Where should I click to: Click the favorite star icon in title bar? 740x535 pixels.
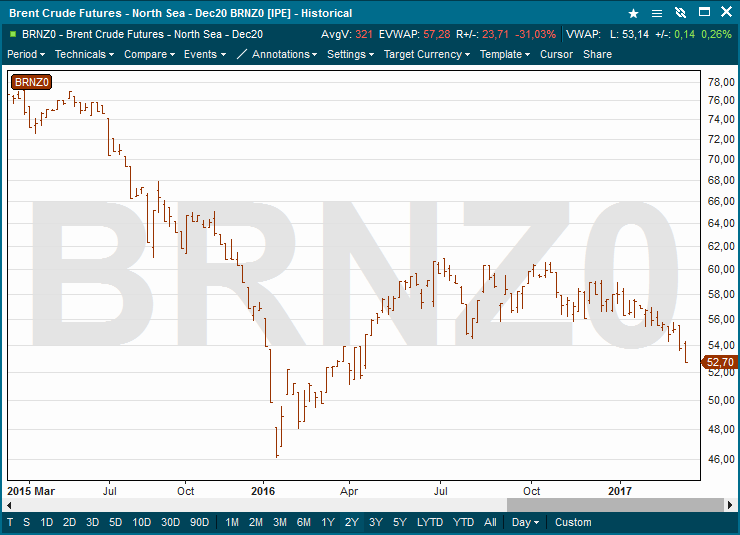633,13
